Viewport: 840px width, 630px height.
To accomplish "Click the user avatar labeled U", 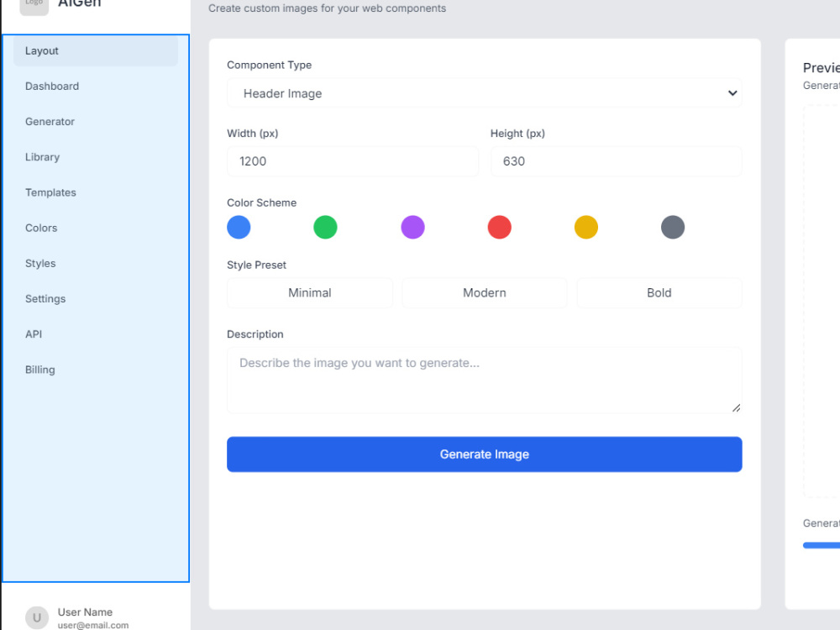I will [x=37, y=617].
